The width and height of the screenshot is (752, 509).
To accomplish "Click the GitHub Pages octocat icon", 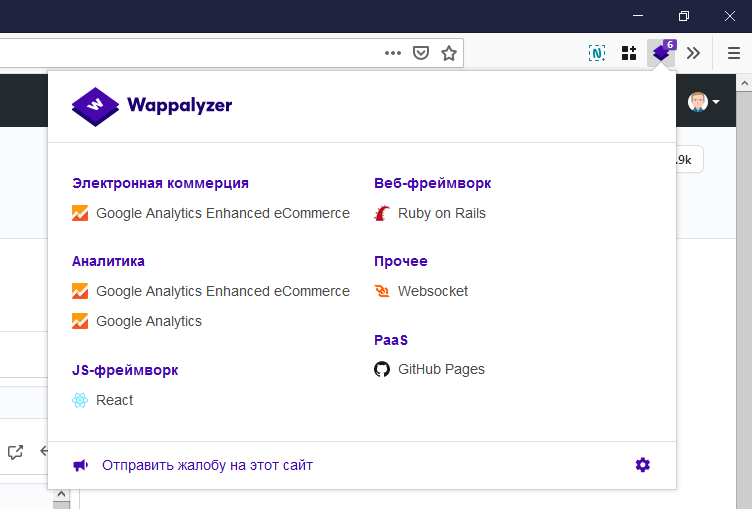I will 382,369.
